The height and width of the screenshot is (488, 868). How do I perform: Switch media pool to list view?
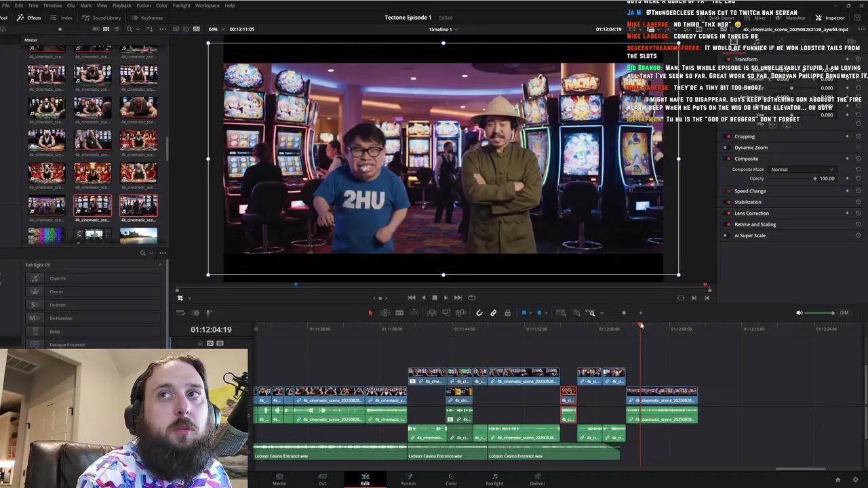pos(117,29)
